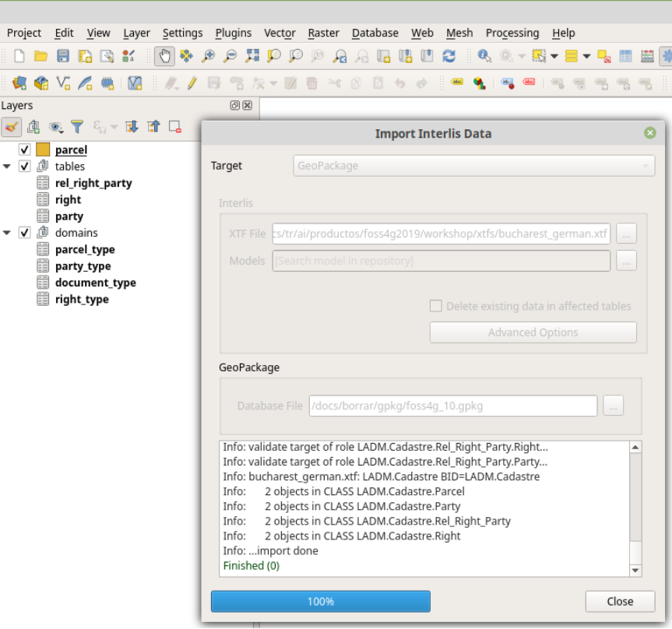Save project with floppy disk icon
672x629 pixels.
pyautogui.click(x=63, y=56)
